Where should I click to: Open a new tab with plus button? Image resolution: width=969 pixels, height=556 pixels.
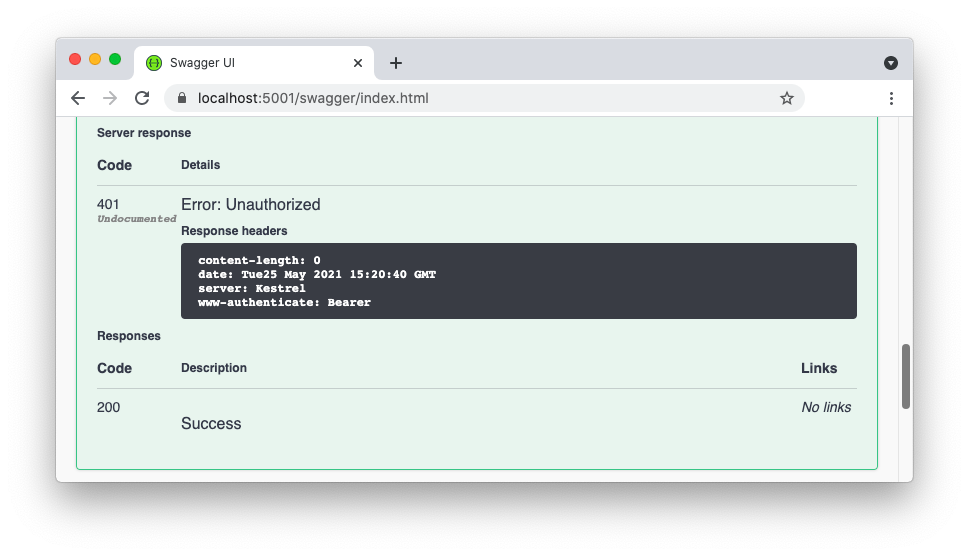click(x=396, y=63)
